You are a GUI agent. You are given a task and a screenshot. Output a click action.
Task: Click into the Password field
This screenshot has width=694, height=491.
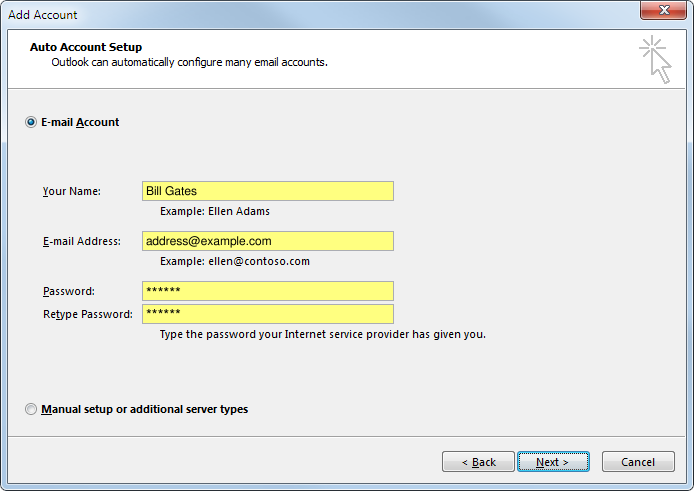tap(267, 291)
